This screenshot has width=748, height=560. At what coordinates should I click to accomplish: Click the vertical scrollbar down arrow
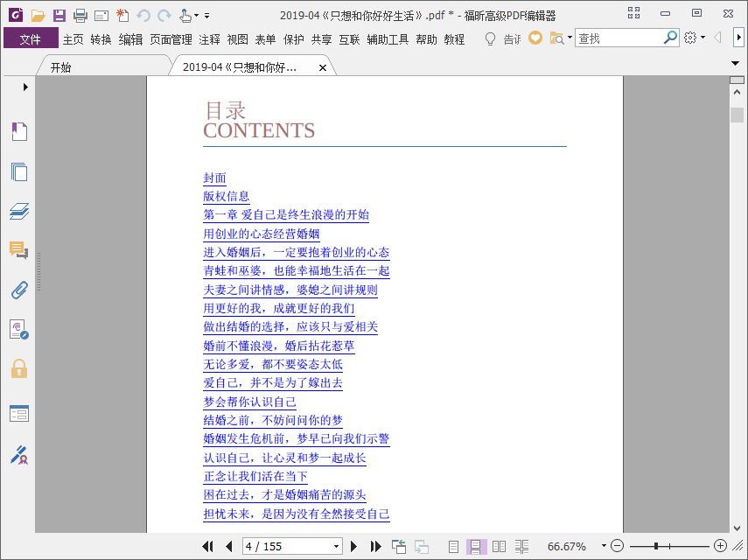pos(737,528)
